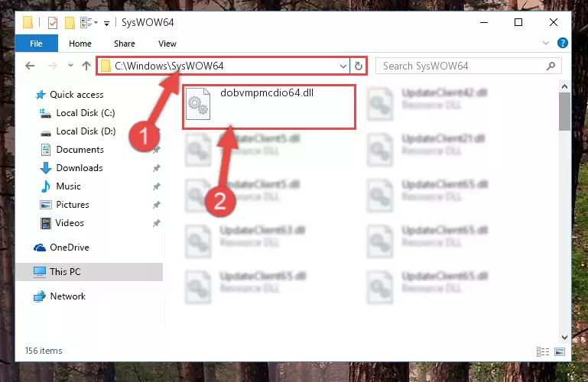
Task: Switch to the Home ribbon tab
Action: click(x=80, y=44)
